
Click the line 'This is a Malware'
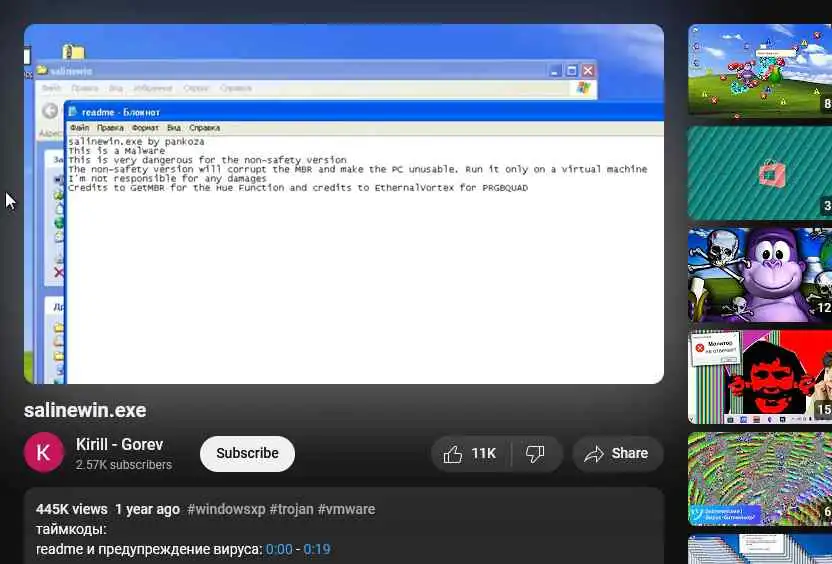tap(116, 151)
